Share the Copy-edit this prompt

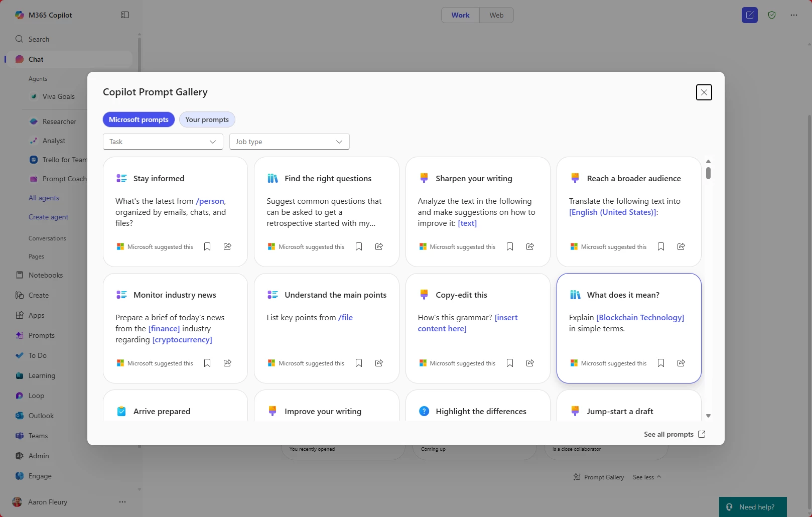tap(530, 363)
